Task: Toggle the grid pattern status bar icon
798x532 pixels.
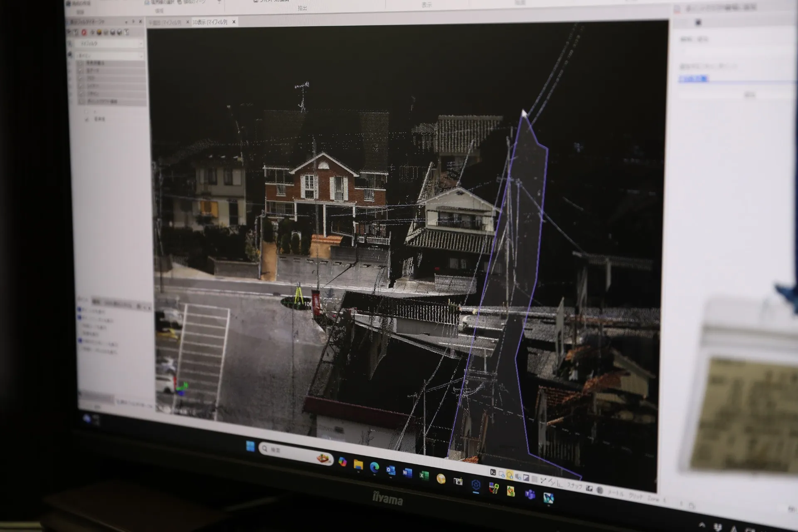Action: click(x=534, y=479)
